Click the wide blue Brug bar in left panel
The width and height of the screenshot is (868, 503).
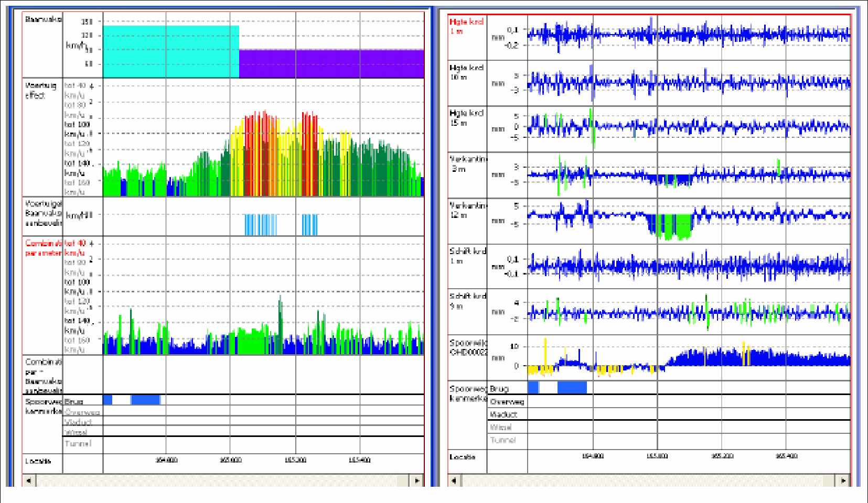pos(145,400)
